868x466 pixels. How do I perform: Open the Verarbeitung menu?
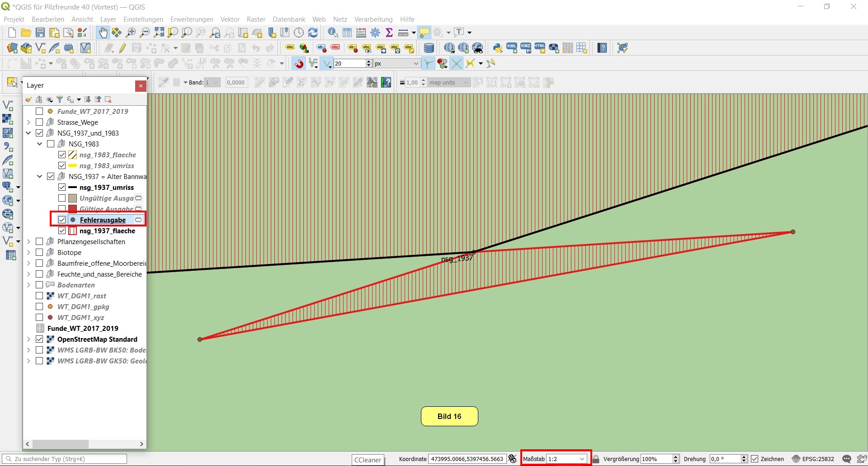[x=373, y=19]
